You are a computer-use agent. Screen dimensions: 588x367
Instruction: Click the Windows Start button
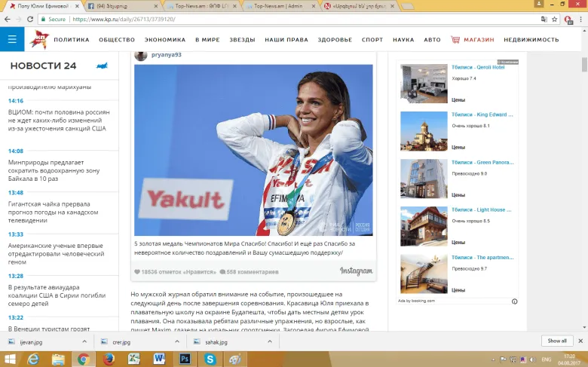click(x=10, y=359)
